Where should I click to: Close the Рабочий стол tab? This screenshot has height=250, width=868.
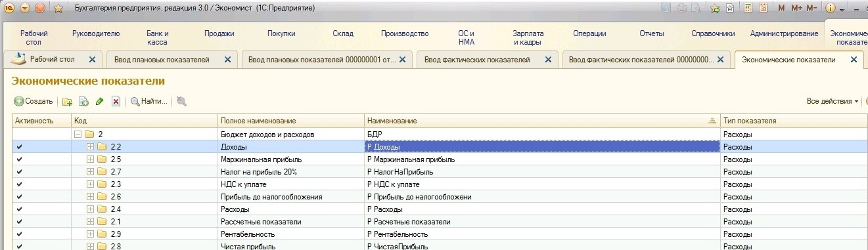(x=92, y=60)
